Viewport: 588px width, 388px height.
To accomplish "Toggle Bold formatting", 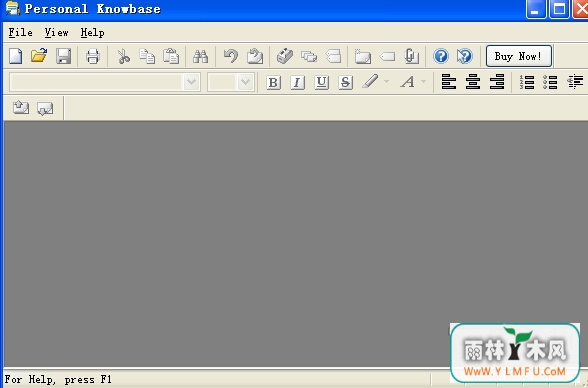I will click(273, 82).
